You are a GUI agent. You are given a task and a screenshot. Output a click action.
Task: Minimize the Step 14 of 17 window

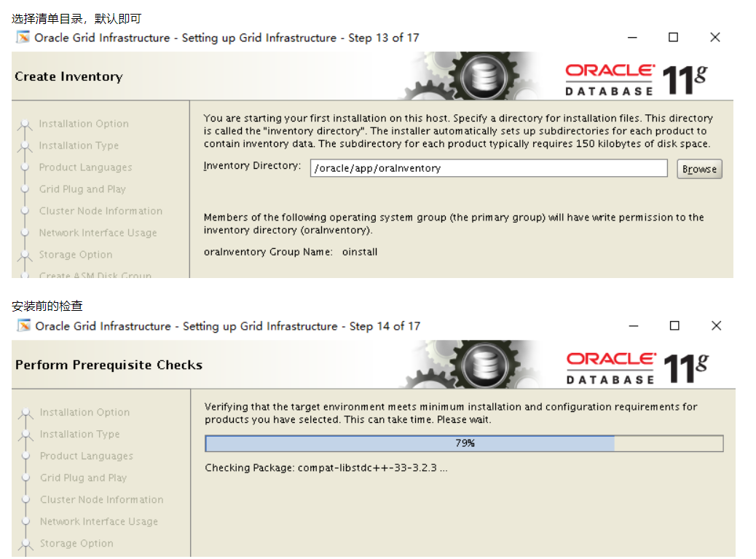pyautogui.click(x=634, y=326)
